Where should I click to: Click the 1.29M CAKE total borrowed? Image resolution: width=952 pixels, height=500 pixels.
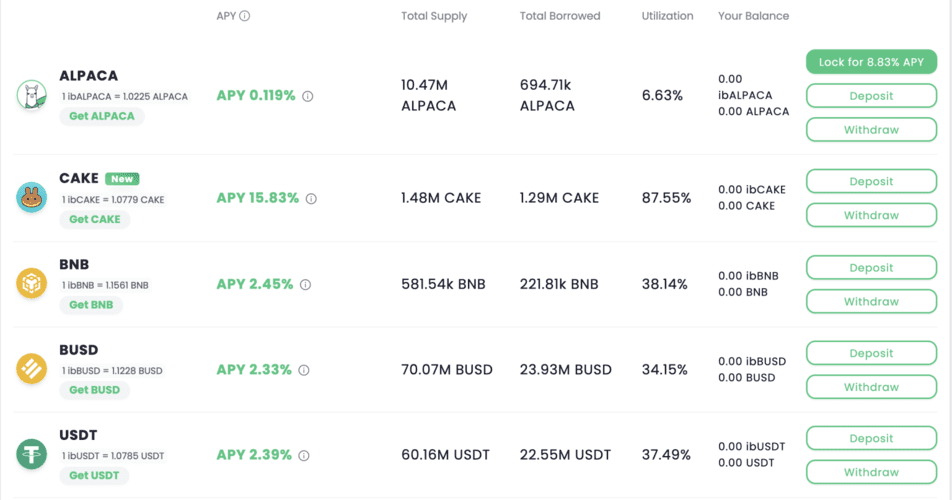[x=559, y=198]
